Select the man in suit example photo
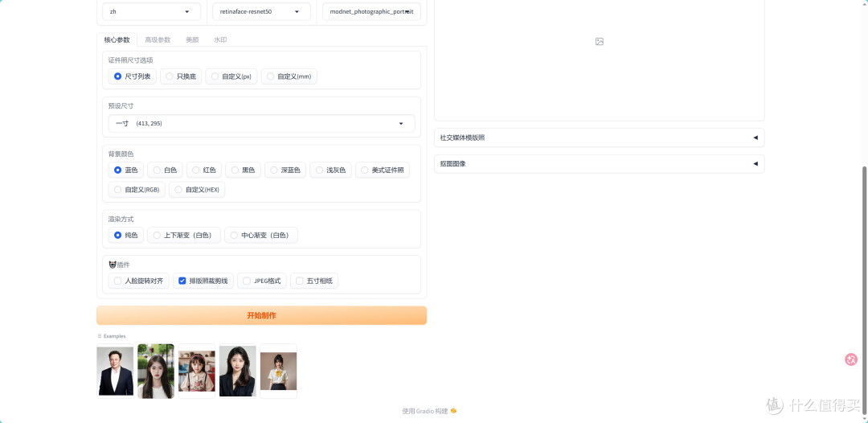 coord(115,371)
